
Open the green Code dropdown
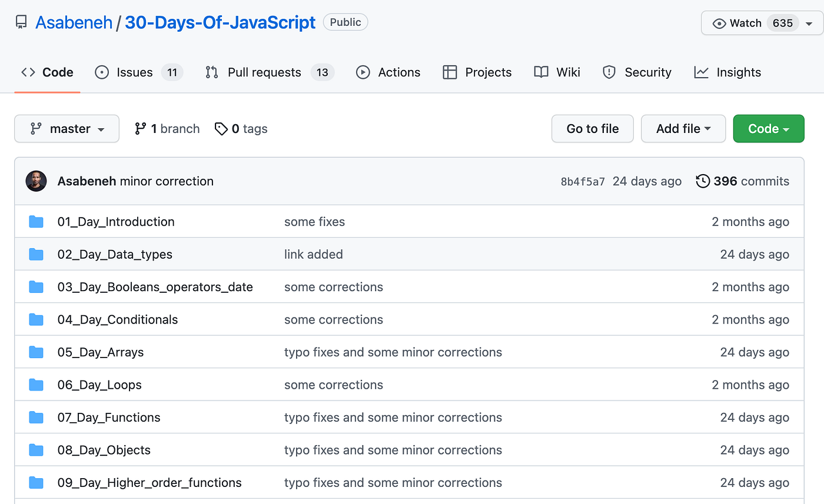(768, 129)
